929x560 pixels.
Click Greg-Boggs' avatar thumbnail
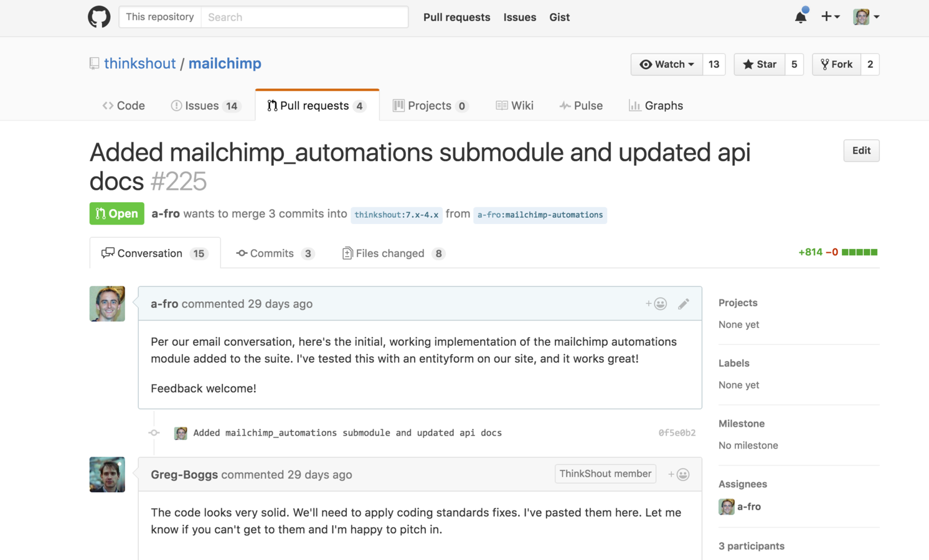click(x=107, y=475)
